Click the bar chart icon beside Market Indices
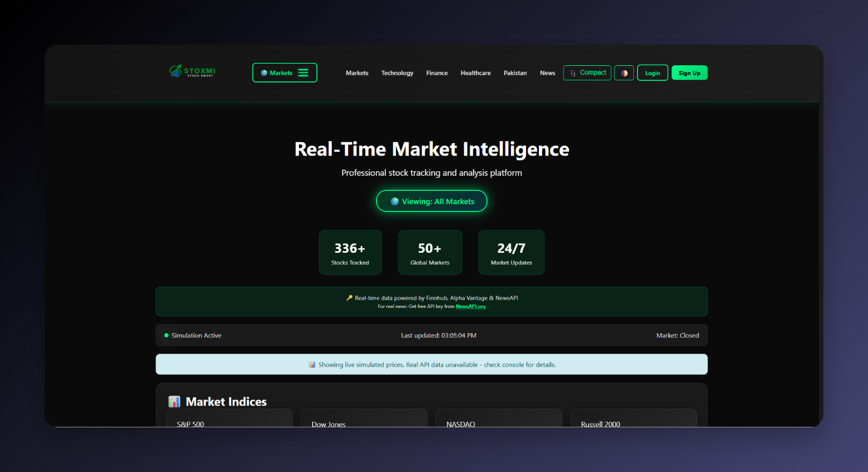Viewport: 868px width, 472px height. pos(174,401)
